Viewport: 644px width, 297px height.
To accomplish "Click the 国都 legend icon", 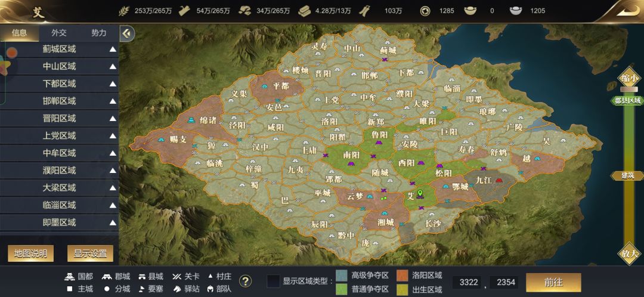I will tap(70, 277).
